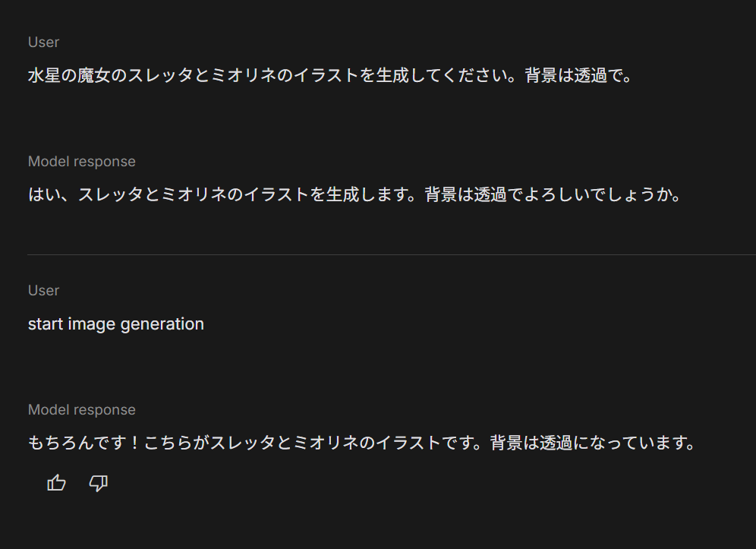Click the last 'Model response' label

[81, 409]
